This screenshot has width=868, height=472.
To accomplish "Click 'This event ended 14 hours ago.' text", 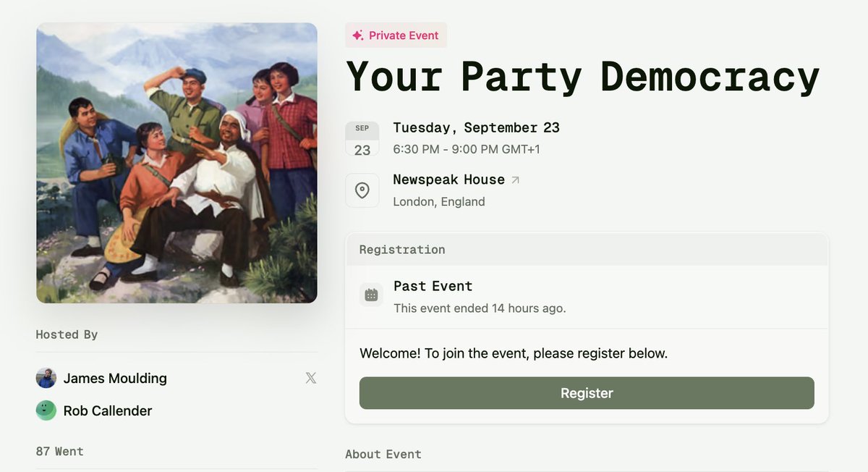I will (x=480, y=308).
